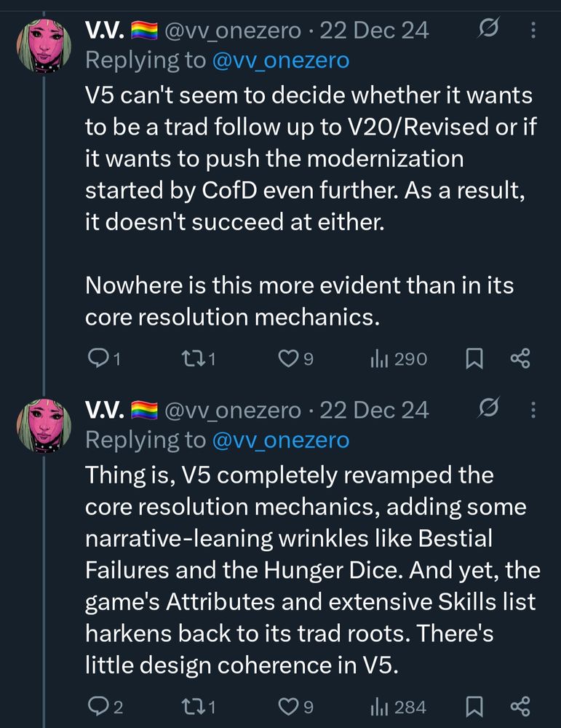Image resolution: width=561 pixels, height=728 pixels.
Task: Open the more options menu on the second tweet
Action: pyautogui.click(x=535, y=409)
